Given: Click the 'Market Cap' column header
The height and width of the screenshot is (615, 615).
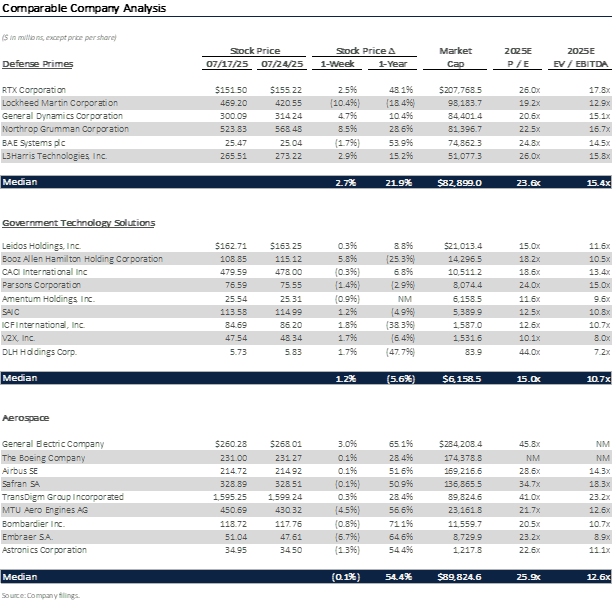Looking at the screenshot, I should click(455, 57).
